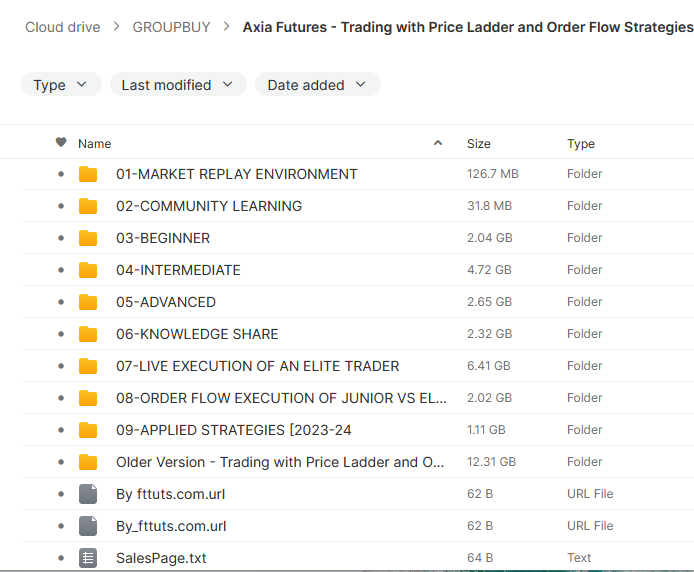Toggle favourite dot for By_fttuts.com.url
This screenshot has height=572, width=694.
(61, 526)
